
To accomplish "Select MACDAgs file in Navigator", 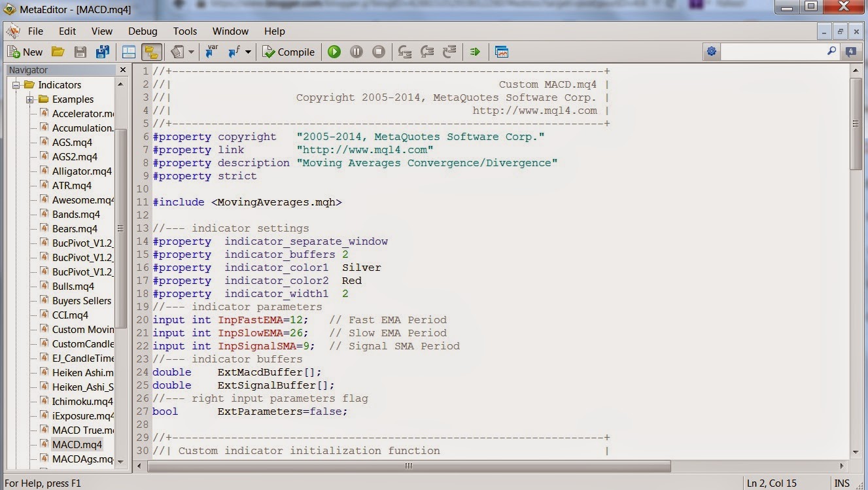I will [82, 459].
